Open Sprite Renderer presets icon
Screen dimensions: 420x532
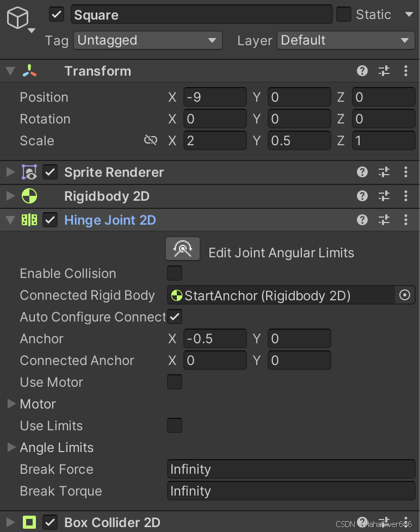coord(384,172)
